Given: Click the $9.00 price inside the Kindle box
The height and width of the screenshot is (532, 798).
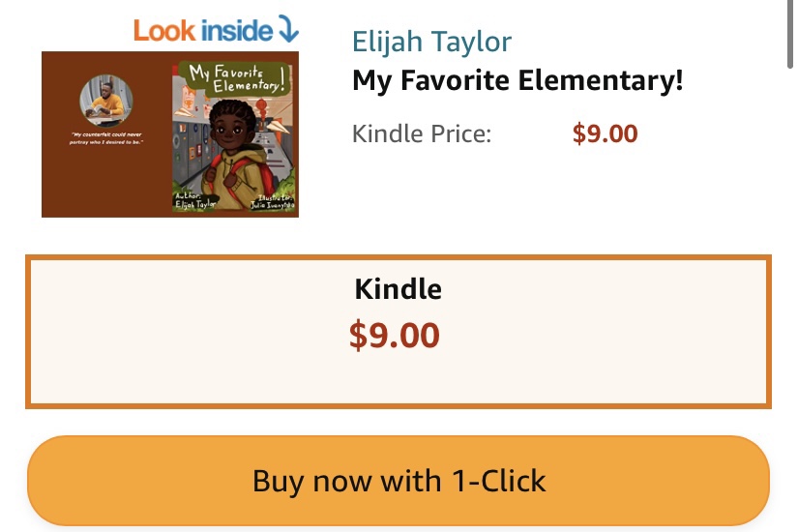Looking at the screenshot, I should tap(394, 336).
